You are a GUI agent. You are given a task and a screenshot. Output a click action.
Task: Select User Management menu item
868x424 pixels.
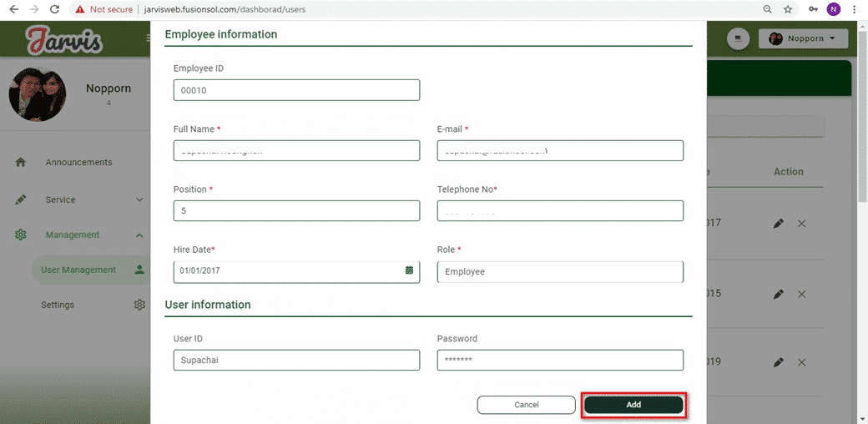coord(78,270)
